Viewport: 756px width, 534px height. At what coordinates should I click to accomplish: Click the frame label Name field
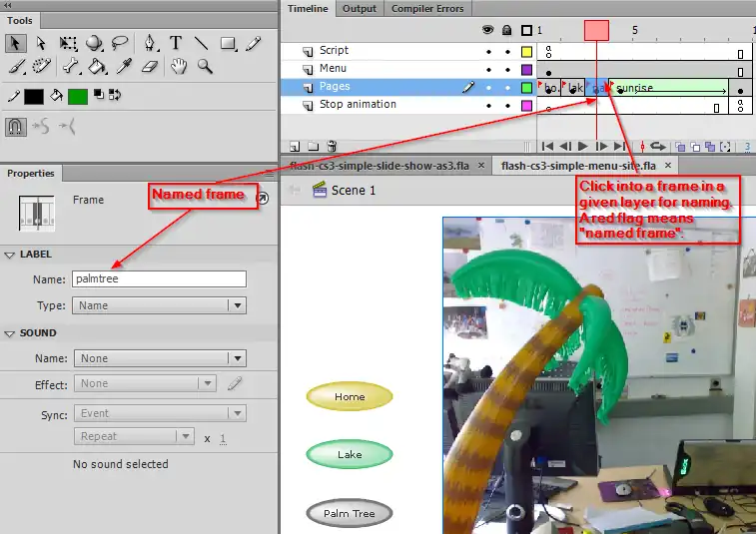point(160,279)
